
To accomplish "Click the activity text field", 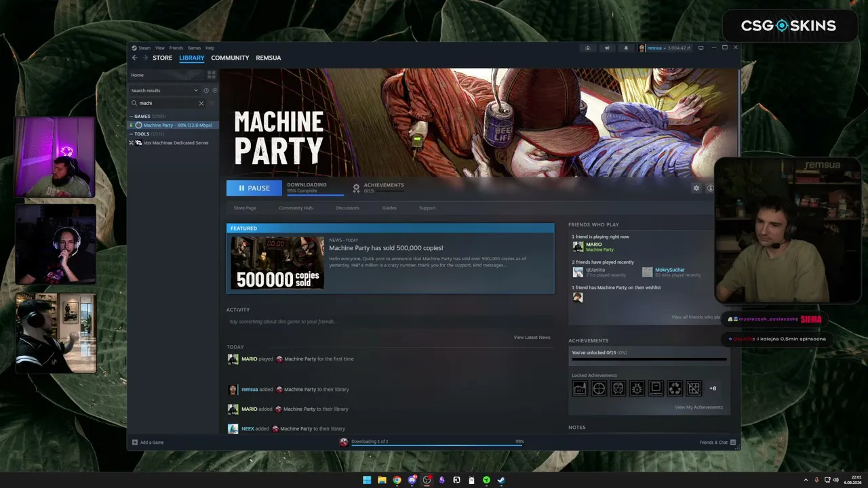I will click(x=389, y=321).
